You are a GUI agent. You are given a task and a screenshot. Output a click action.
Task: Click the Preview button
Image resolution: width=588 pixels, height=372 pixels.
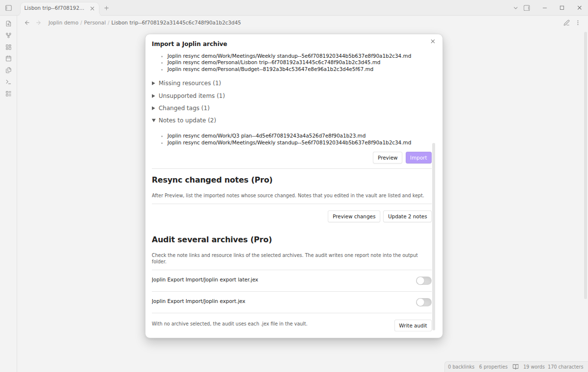(x=388, y=158)
